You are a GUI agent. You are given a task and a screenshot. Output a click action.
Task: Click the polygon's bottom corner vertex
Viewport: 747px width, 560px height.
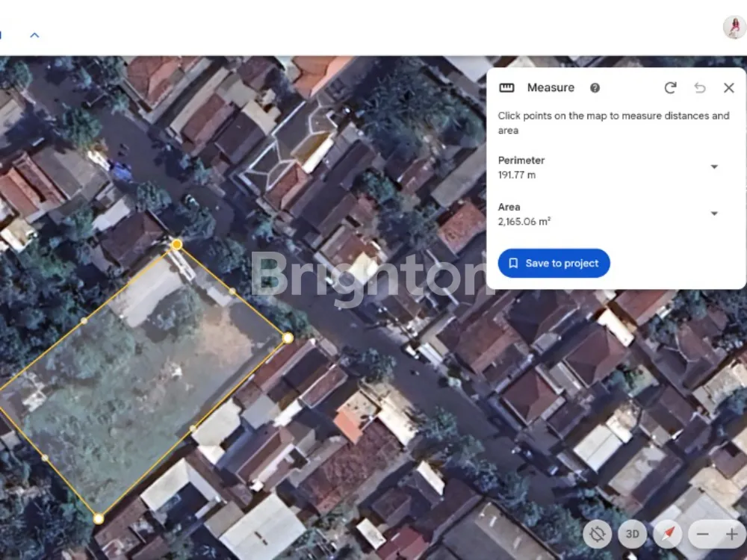[x=99, y=519]
